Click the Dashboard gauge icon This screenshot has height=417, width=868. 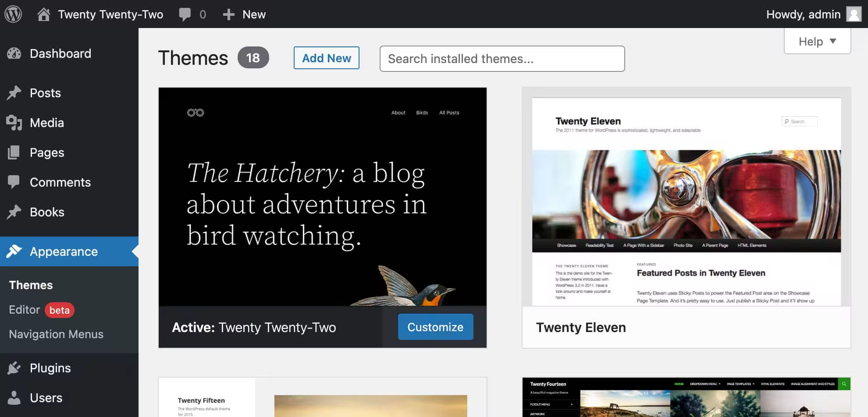pyautogui.click(x=14, y=53)
